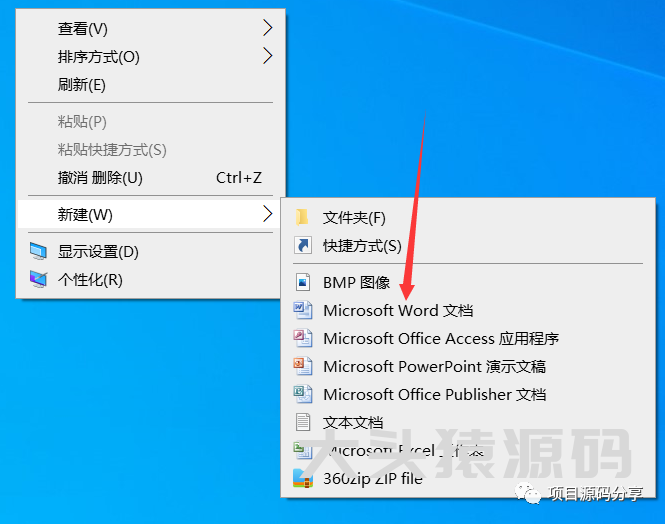Open 显示设置(D) from the context menu
Viewport: 665px width, 524px height.
pos(148,251)
